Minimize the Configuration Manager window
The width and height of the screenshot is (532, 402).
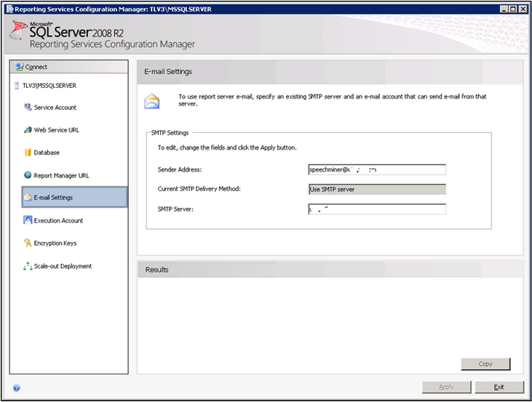coord(504,9)
